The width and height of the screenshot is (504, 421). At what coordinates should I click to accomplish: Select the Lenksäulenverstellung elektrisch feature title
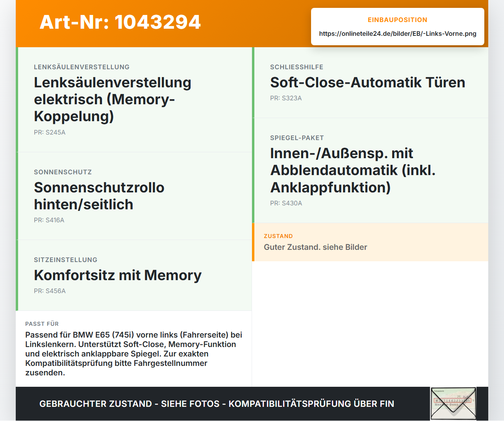pyautogui.click(x=113, y=99)
